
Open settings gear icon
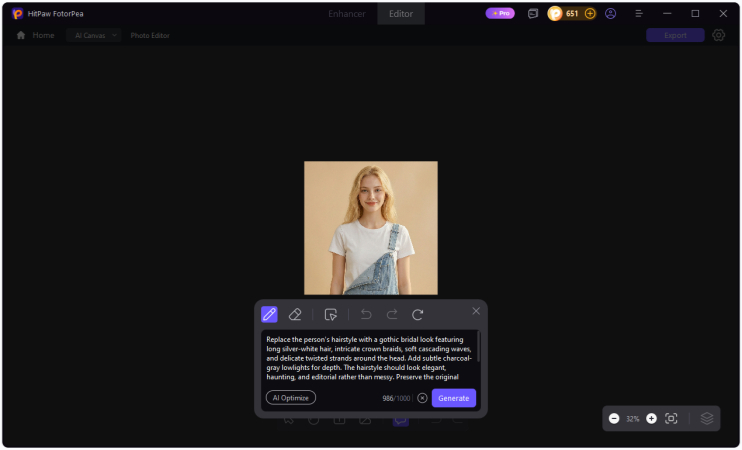click(718, 35)
